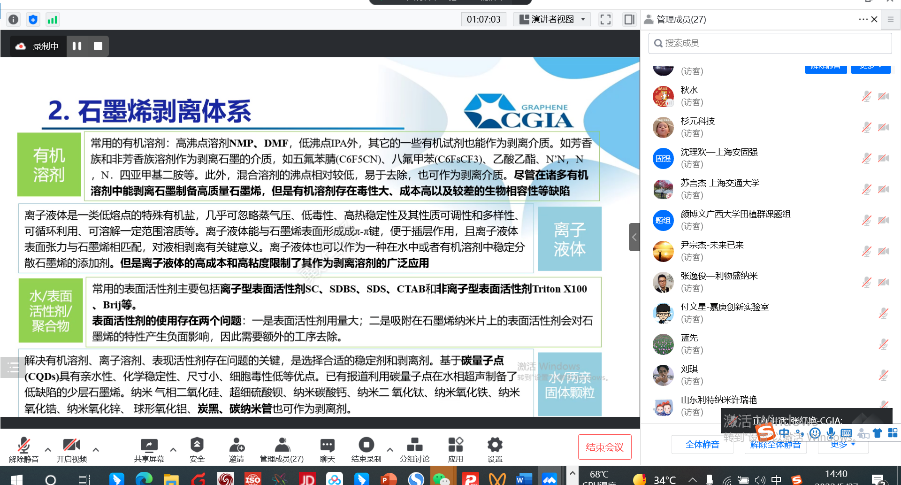Toggle microphone for 张逸俊
The image size is (901, 485).
point(867,282)
